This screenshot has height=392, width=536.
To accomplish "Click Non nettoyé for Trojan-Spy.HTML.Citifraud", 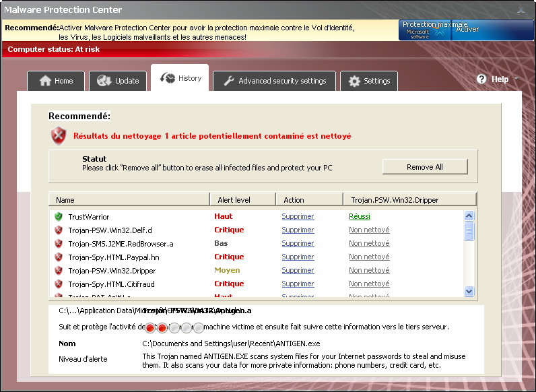I will (x=369, y=284).
